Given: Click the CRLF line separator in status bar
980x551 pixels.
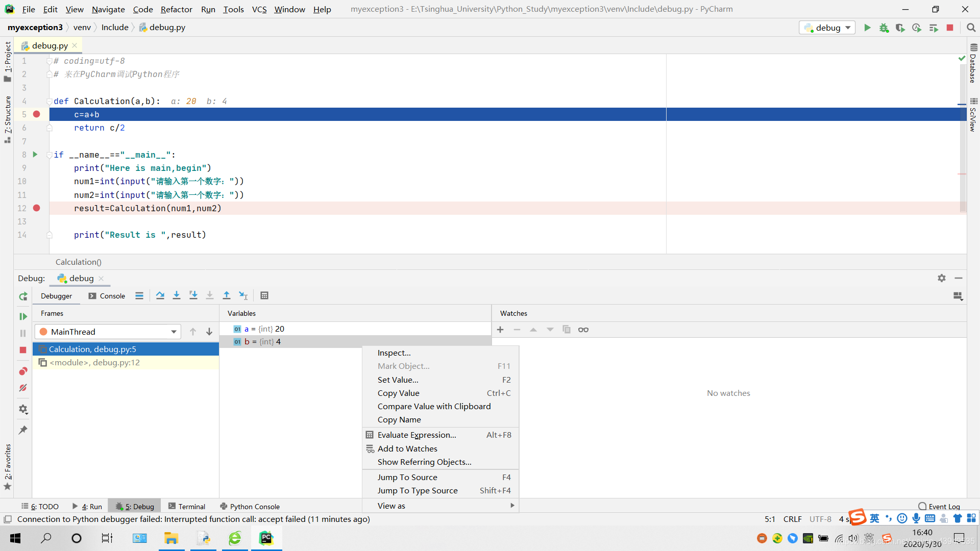Looking at the screenshot, I should coord(792,519).
